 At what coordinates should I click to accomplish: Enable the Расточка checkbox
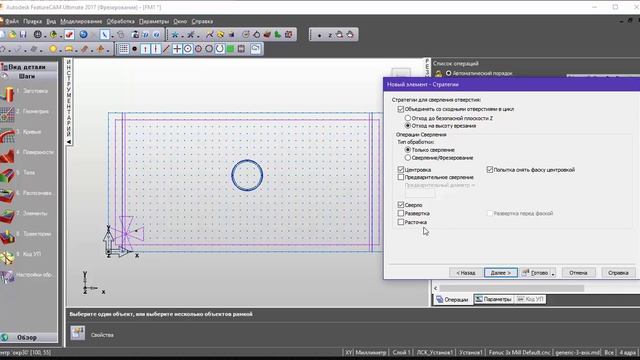[400, 222]
